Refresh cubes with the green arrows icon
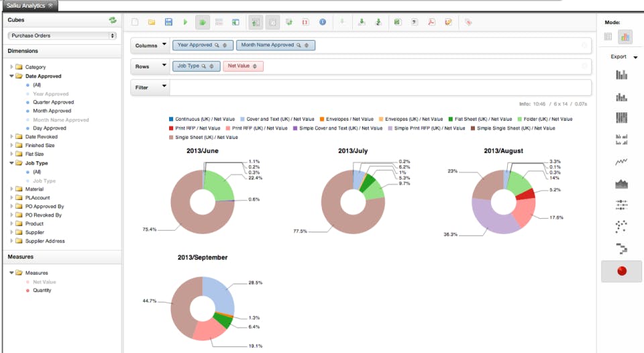Screen dimensions: 644x353 (113, 19)
